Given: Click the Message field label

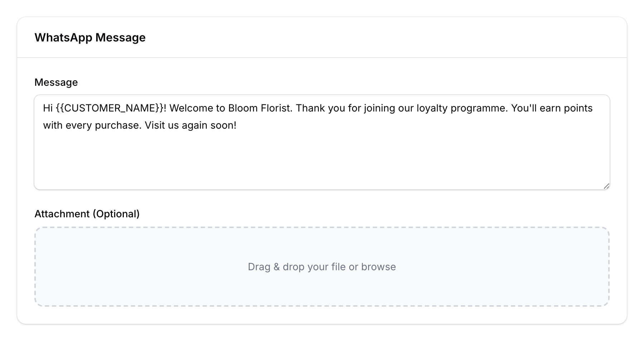Looking at the screenshot, I should pyautogui.click(x=56, y=82).
